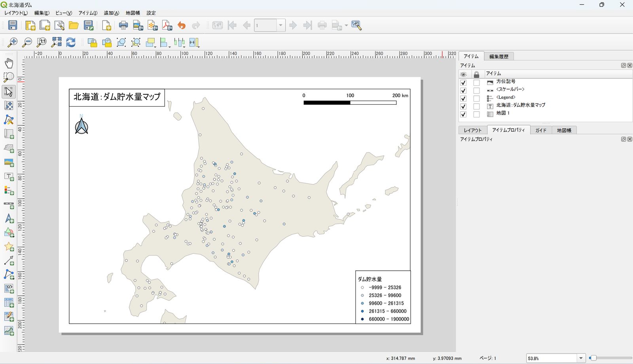The height and width of the screenshot is (364, 633).
Task: Choose the Edit nodes tool
Action: [9, 120]
